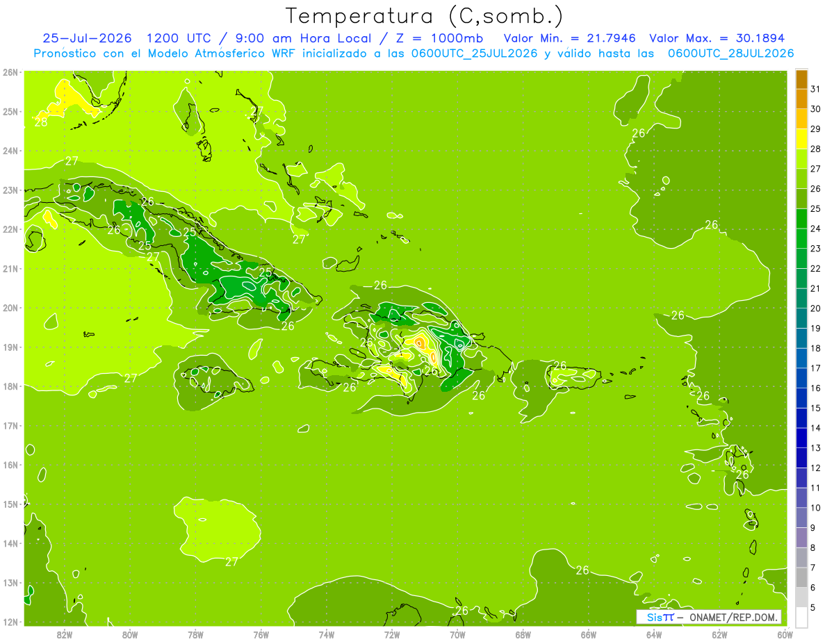
Task: Click the "60W" longitude axis label
Action: 785,634
